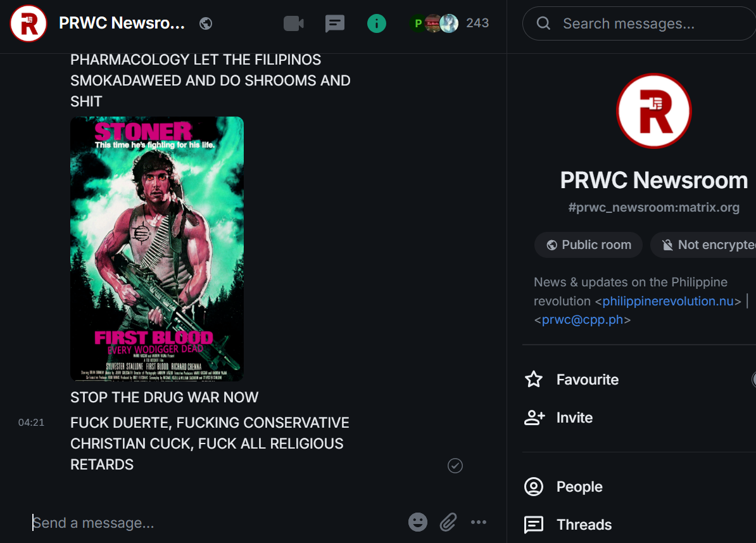Open more composer options menu

[478, 521]
